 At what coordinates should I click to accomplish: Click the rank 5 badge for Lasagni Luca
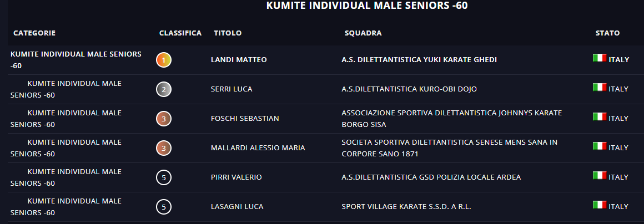point(164,207)
